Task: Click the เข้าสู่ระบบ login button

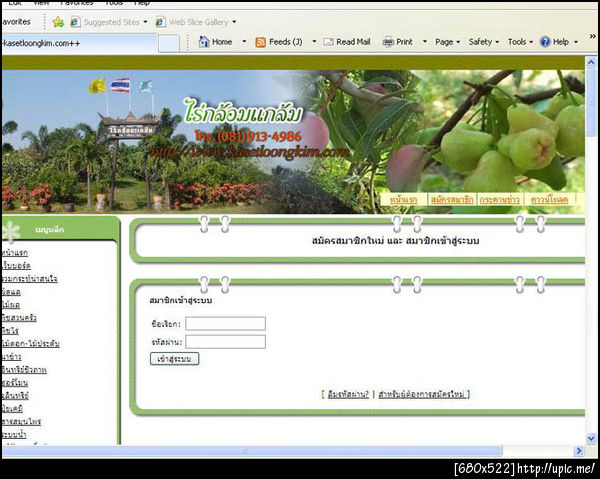Action: point(174,359)
